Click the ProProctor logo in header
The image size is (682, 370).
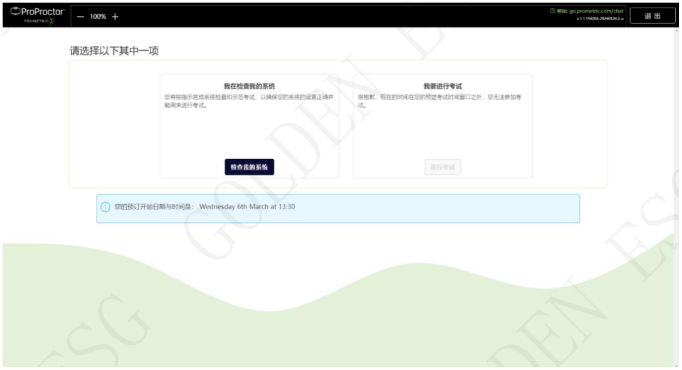pos(37,12)
